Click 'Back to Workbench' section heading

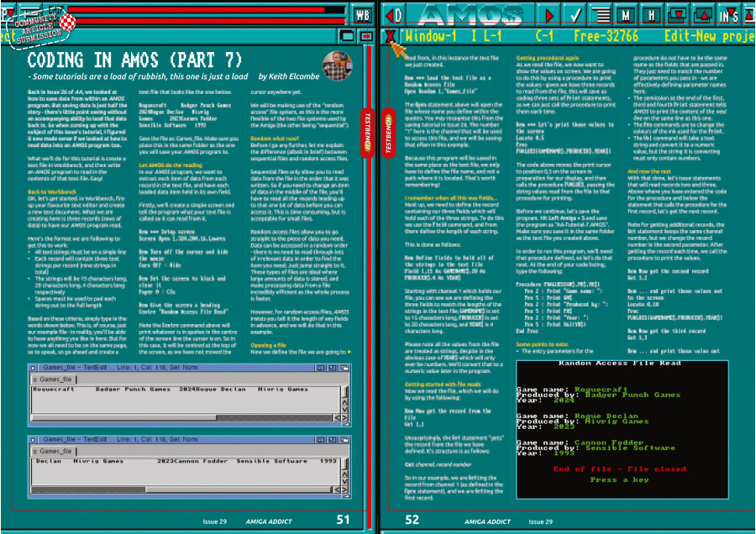click(x=52, y=191)
